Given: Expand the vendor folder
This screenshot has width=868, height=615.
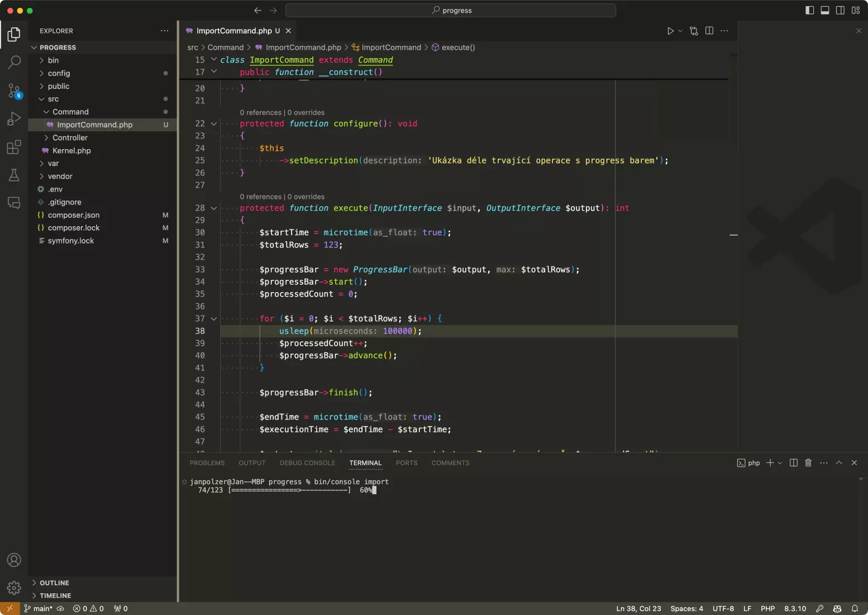Looking at the screenshot, I should (x=103, y=176).
